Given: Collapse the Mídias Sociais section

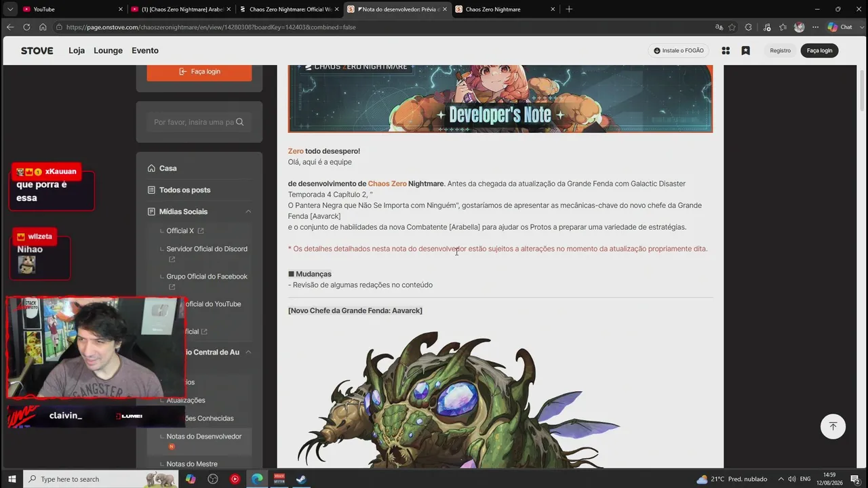Looking at the screenshot, I should coord(248,211).
